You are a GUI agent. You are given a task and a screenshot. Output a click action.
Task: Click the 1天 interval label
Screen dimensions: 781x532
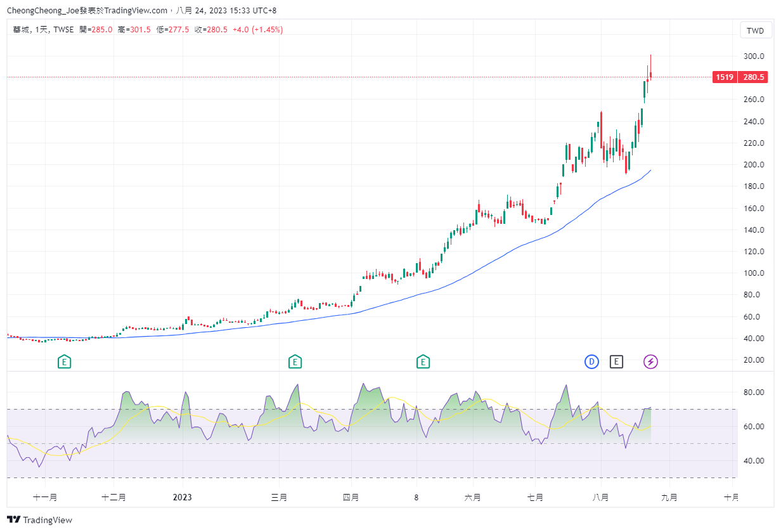pyautogui.click(x=42, y=30)
